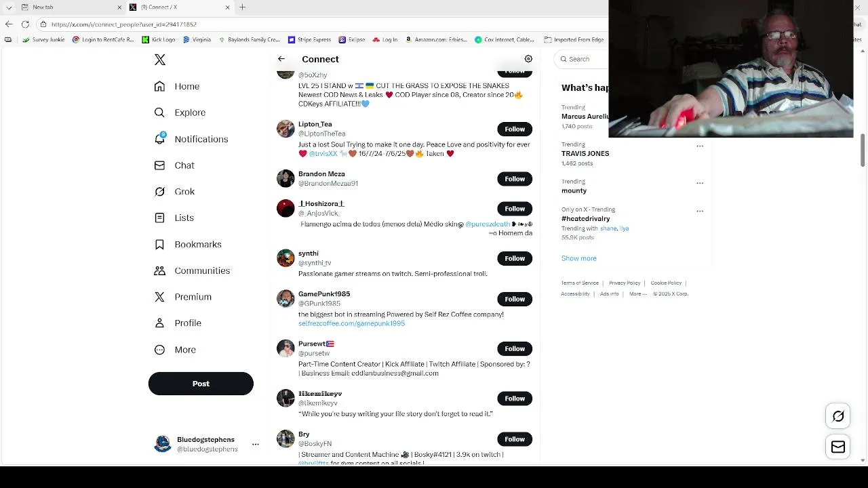Open Connect settings gear icon
Viewport: 868px width, 488px height.
point(528,59)
